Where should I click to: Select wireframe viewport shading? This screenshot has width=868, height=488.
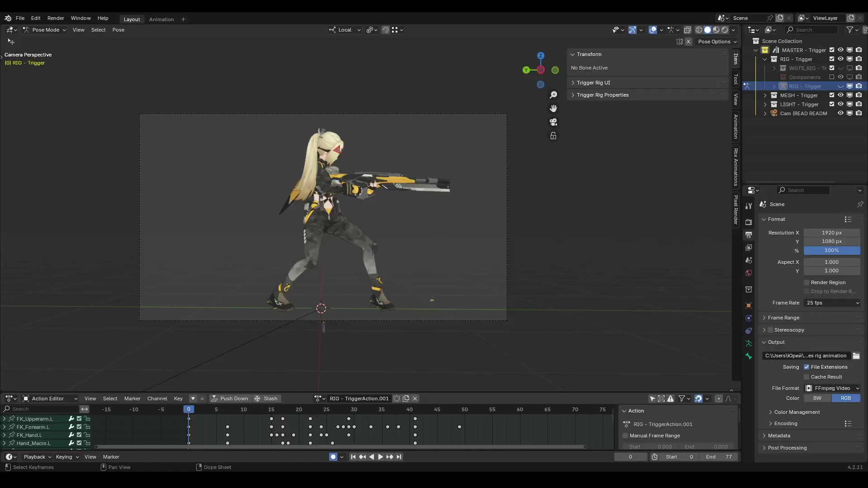699,30
